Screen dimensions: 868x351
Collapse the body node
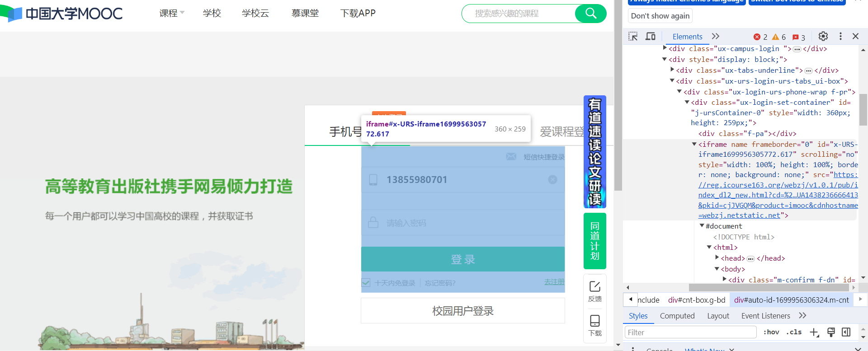(x=717, y=269)
